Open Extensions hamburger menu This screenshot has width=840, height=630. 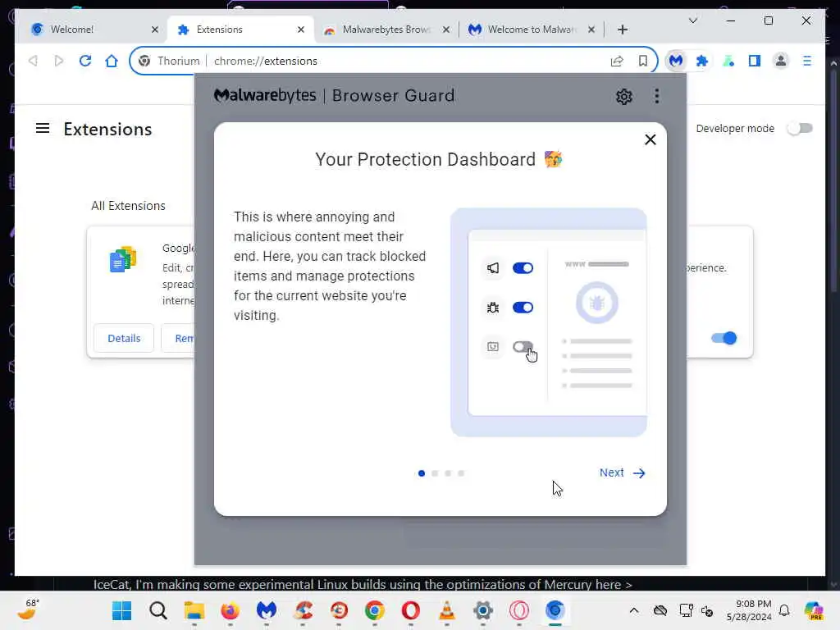[x=43, y=129]
